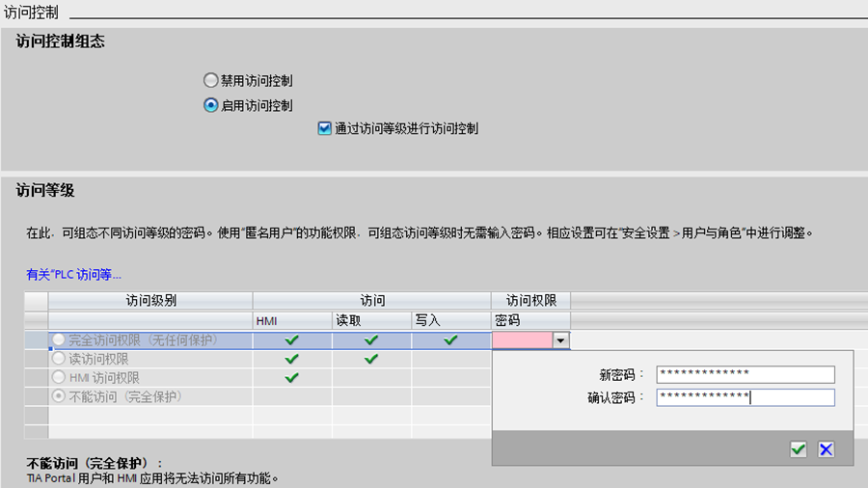Click HMI checkmark in HMI access row
868x488 pixels.
pos(292,378)
